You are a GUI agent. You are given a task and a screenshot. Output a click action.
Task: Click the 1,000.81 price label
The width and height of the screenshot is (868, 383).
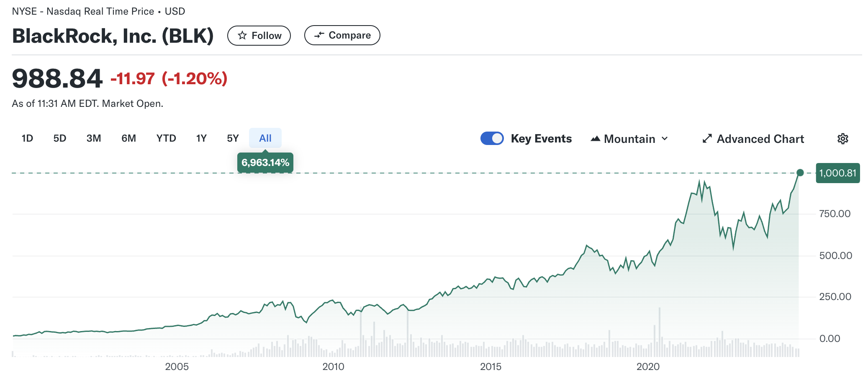tap(838, 173)
